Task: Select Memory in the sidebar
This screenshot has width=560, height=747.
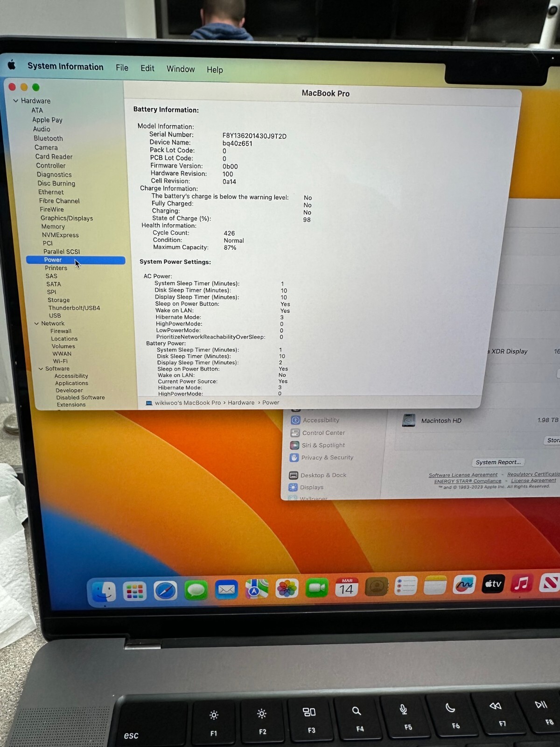Action: [x=53, y=226]
